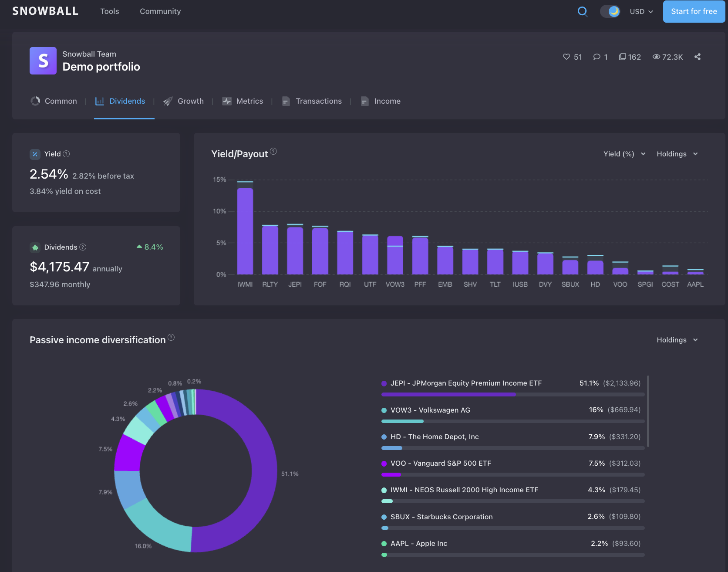Click the 7.5% purple donut segment
Screen dimensions: 728x572
pyautogui.click(x=129, y=454)
